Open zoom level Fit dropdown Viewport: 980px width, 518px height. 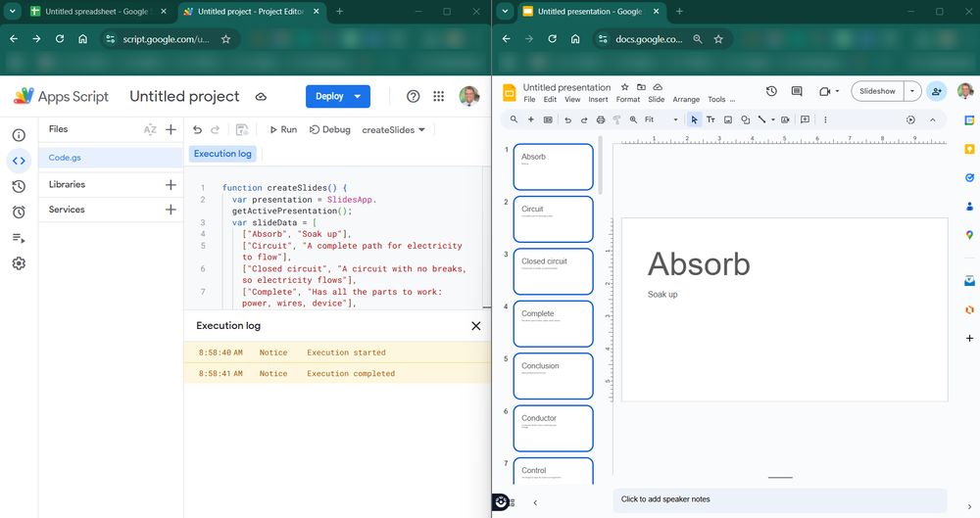tap(661, 119)
